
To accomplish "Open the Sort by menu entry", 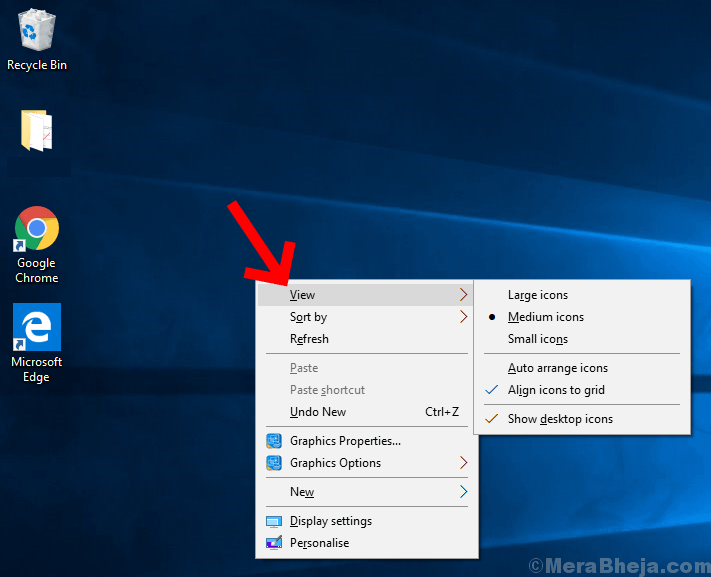I will click(x=365, y=317).
